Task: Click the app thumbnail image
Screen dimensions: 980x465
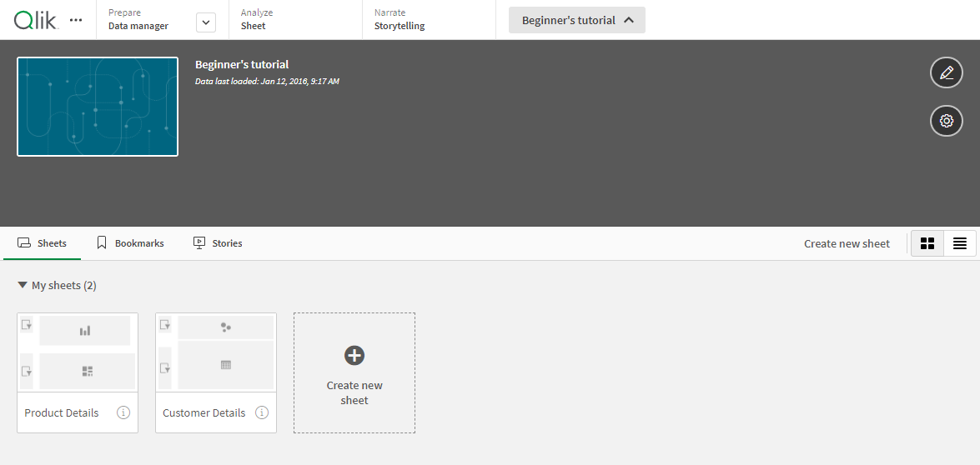Action: (x=98, y=107)
